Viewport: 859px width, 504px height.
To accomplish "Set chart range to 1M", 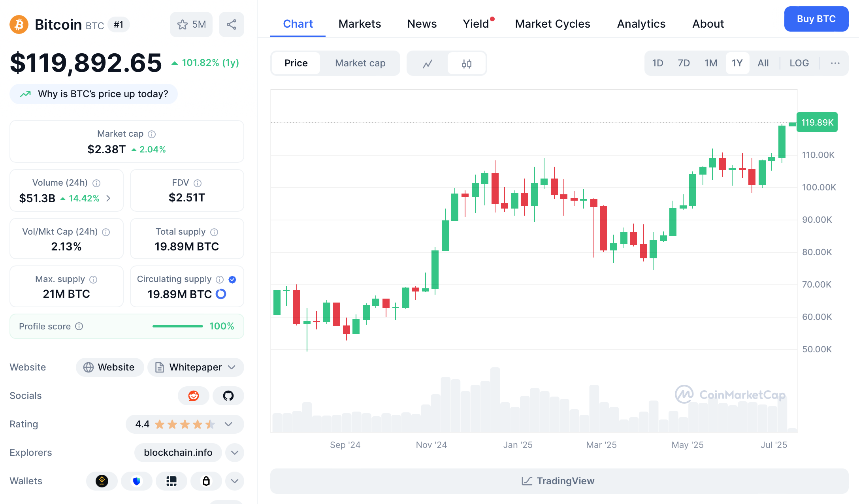I will tap(711, 63).
